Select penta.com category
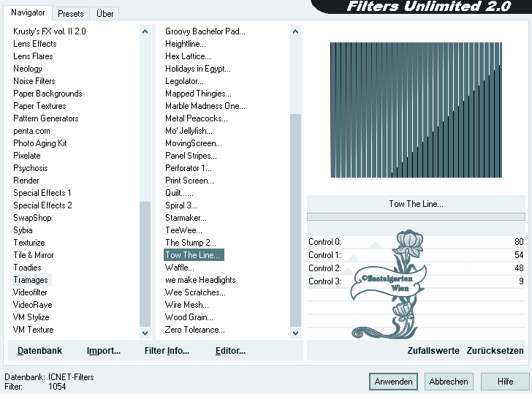Screen dimensions: 532x394 31,131
